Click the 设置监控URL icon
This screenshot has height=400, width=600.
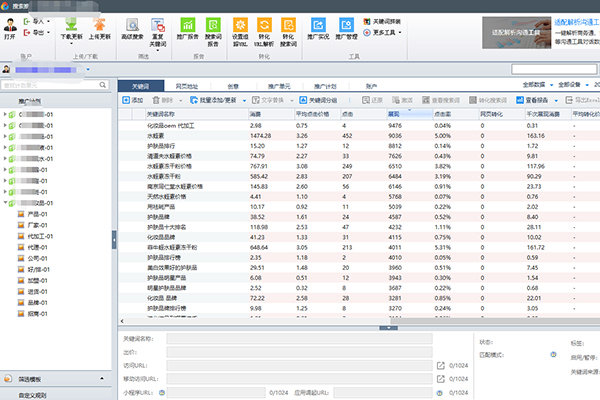click(241, 28)
